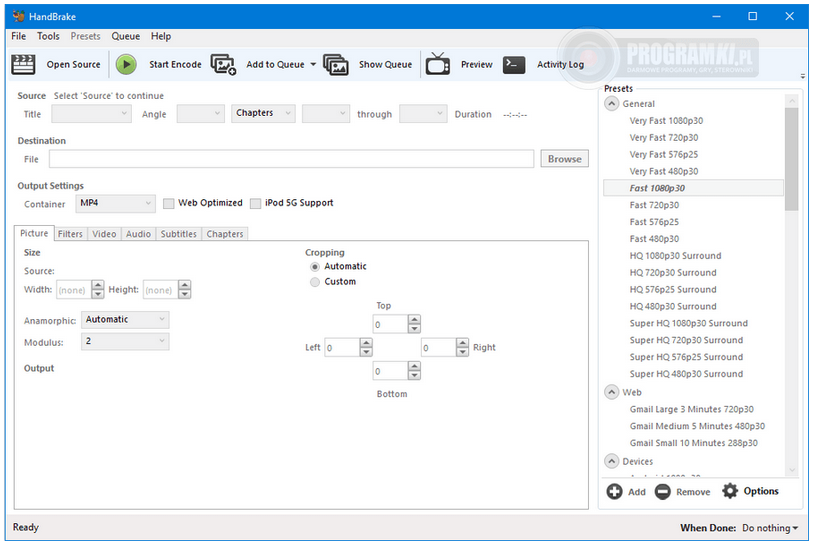
Task: Select the Very Fast 1080p30 preset
Action: pos(666,120)
